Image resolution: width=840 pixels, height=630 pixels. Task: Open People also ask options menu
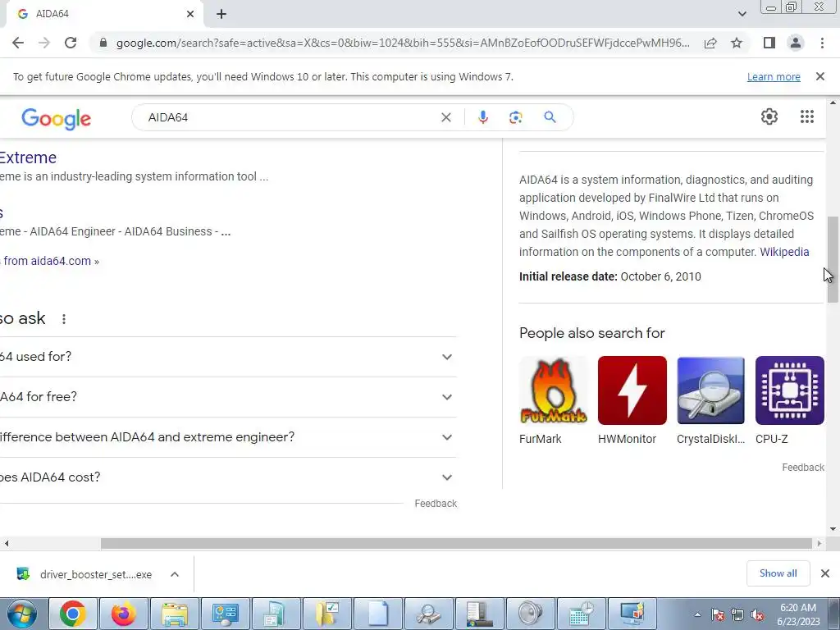tap(64, 319)
